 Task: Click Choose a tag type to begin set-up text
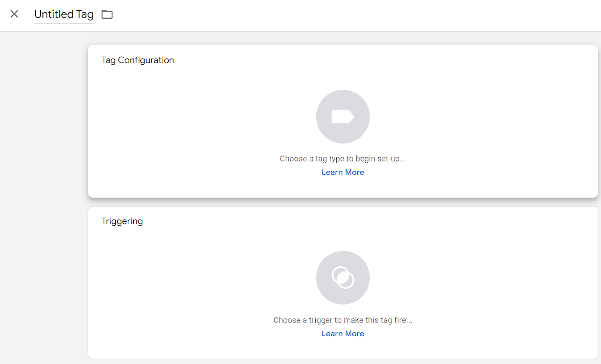click(x=343, y=158)
